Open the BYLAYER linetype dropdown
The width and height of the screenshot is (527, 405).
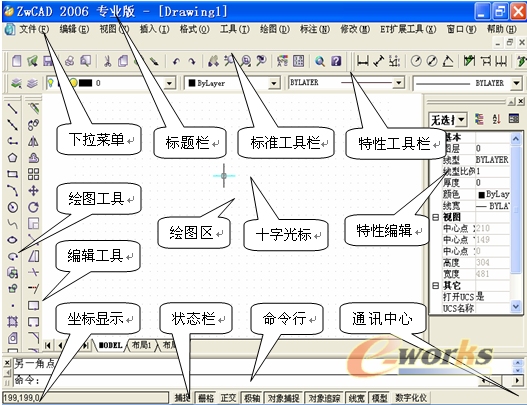pyautogui.click(x=398, y=83)
